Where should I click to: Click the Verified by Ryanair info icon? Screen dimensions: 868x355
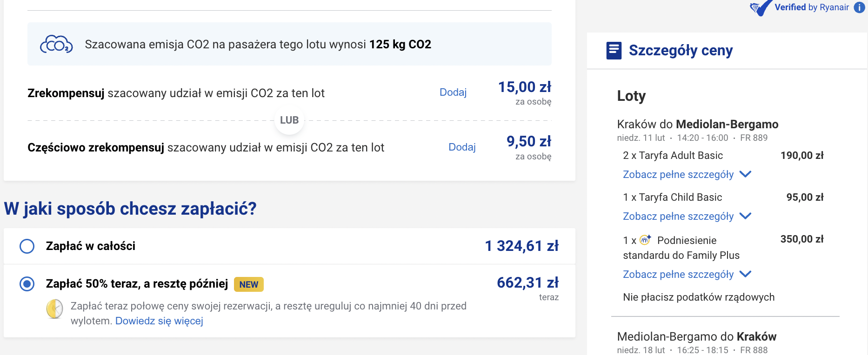pos(859,7)
